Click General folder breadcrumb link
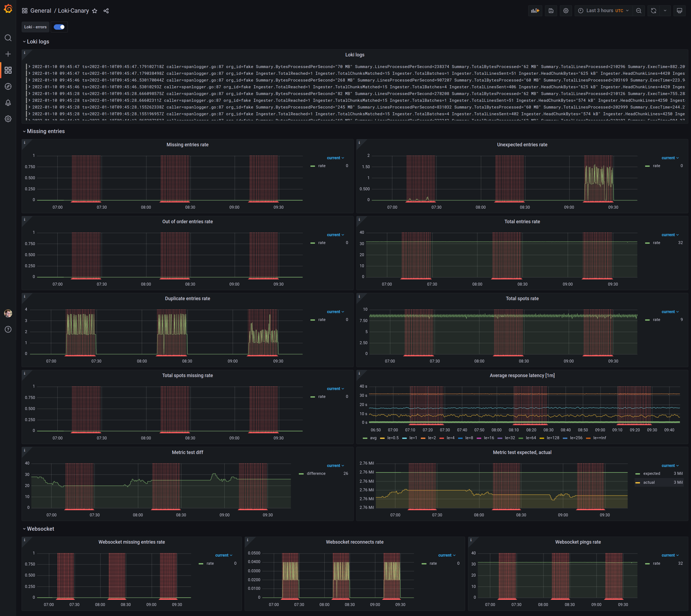The image size is (691, 616). pyautogui.click(x=40, y=11)
